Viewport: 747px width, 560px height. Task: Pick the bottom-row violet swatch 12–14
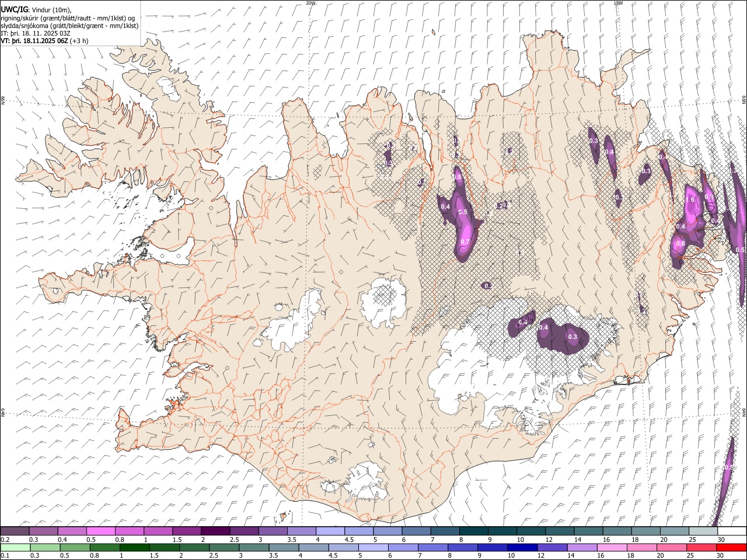(x=552, y=547)
